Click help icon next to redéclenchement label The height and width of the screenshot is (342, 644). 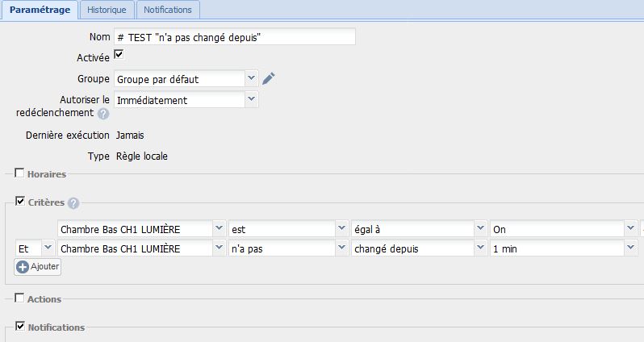point(103,114)
